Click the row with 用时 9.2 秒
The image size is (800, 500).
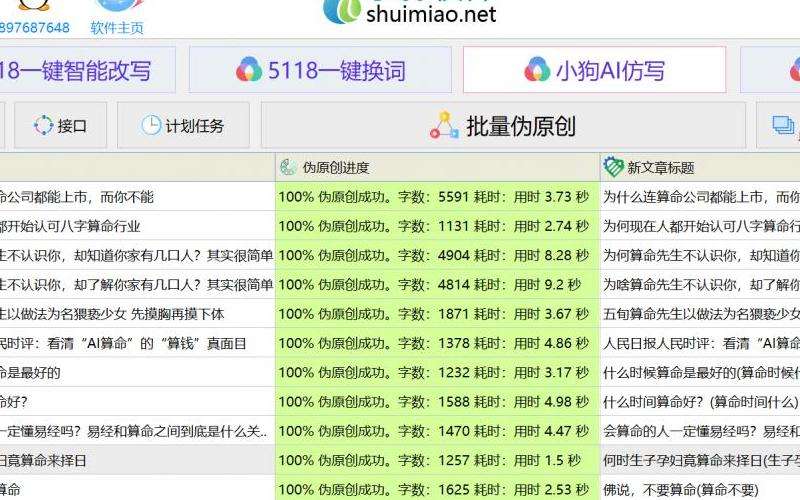pos(436,285)
